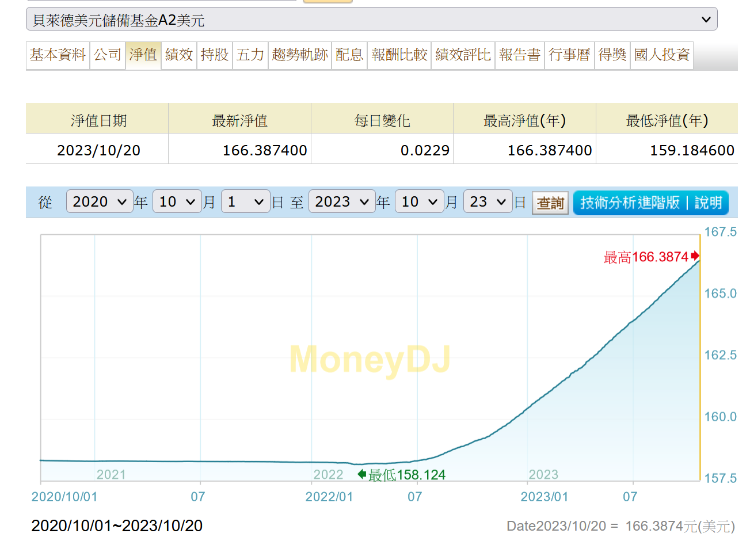
Task: Open the fund selector dropdown
Action: pyautogui.click(x=371, y=20)
